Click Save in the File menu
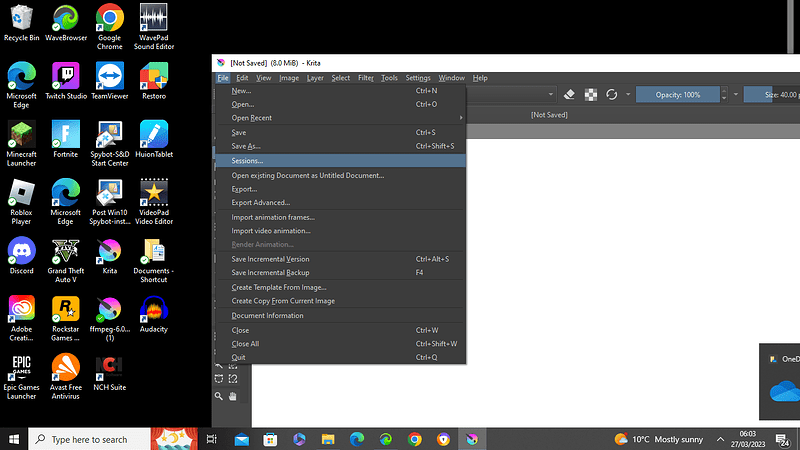Image resolution: width=800 pixels, height=450 pixels. pyautogui.click(x=340, y=132)
